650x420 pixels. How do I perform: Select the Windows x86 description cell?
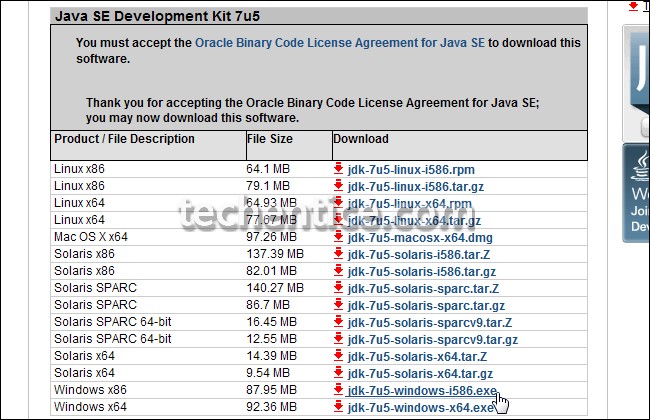[x=148, y=390]
